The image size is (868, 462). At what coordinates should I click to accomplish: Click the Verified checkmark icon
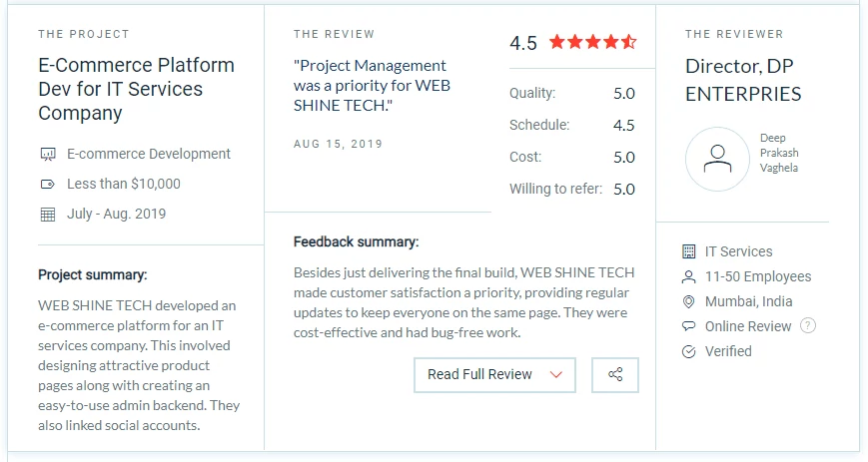click(x=688, y=351)
